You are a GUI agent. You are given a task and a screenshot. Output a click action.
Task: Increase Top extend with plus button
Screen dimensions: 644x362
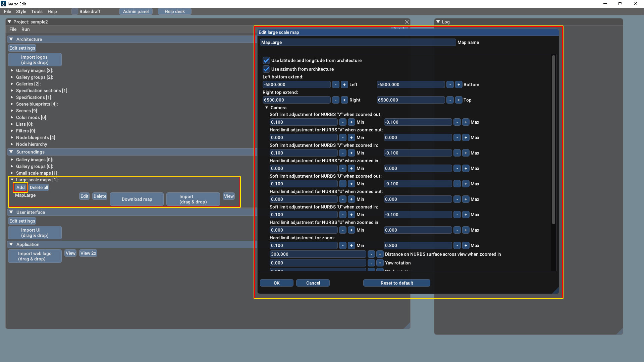[x=459, y=100]
